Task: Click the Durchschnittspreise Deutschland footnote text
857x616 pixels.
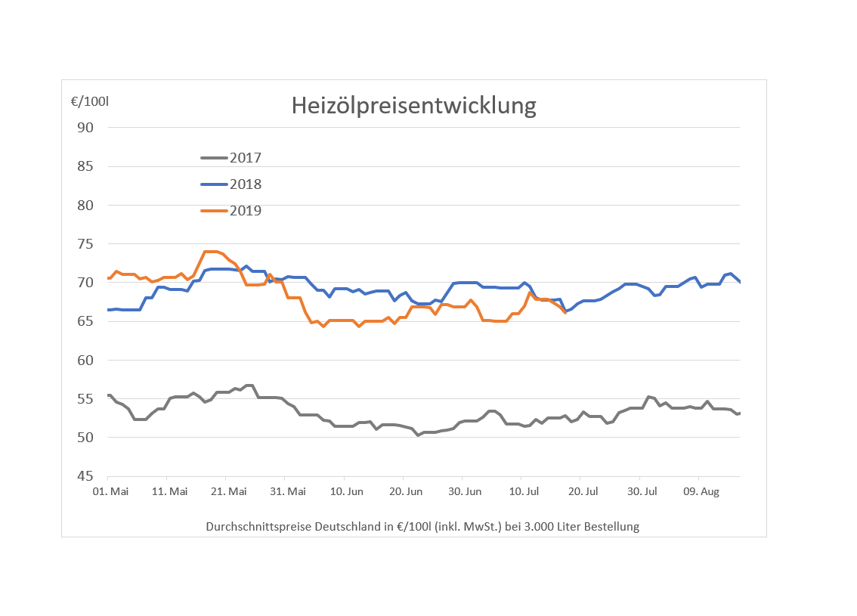Action: (422, 527)
